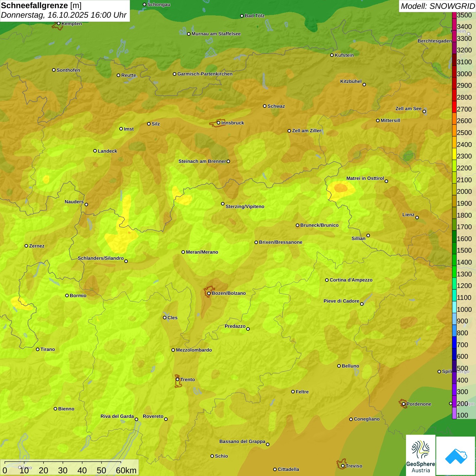Screen dimensions: 476x476
Task: Click the Riva del Garda marker
Action: [136, 419]
